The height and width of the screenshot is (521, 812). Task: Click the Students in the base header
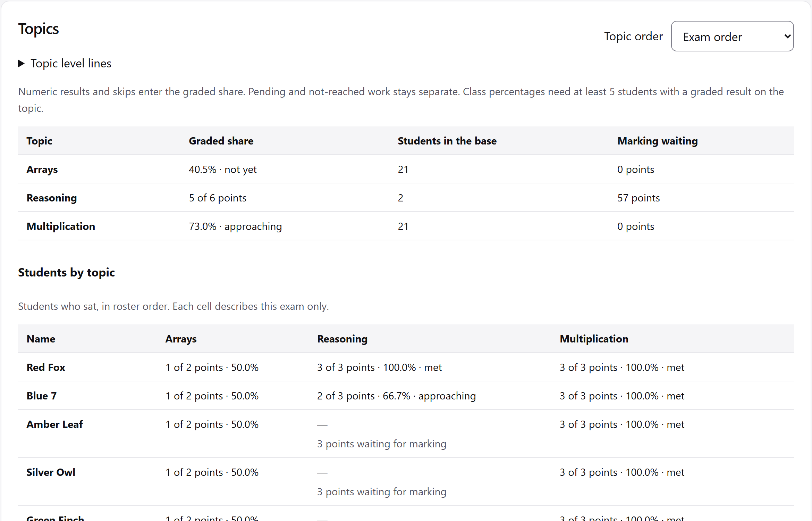pos(447,141)
